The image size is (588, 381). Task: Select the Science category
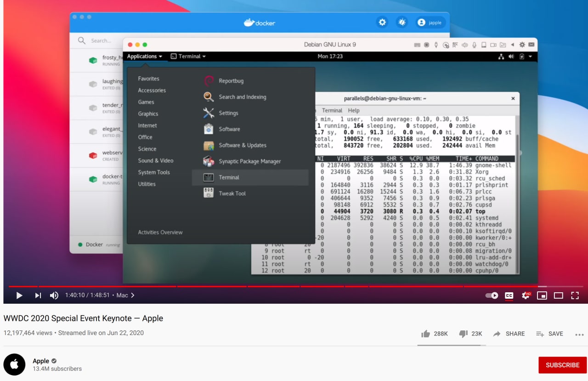point(147,149)
